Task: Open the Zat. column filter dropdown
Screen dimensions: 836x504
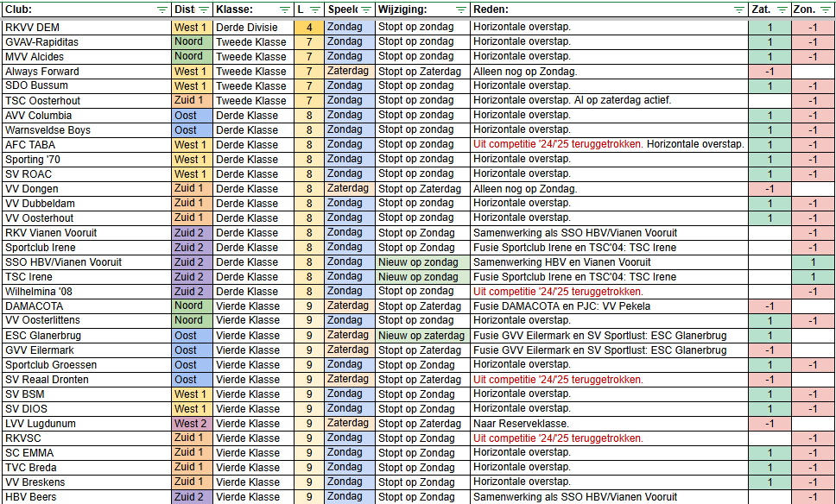Action: pos(782,9)
